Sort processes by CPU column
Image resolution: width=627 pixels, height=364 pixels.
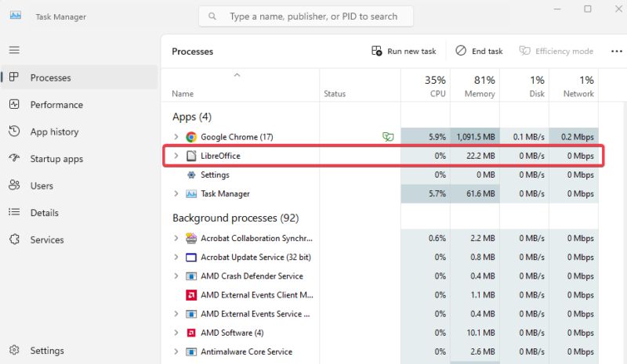pos(426,85)
